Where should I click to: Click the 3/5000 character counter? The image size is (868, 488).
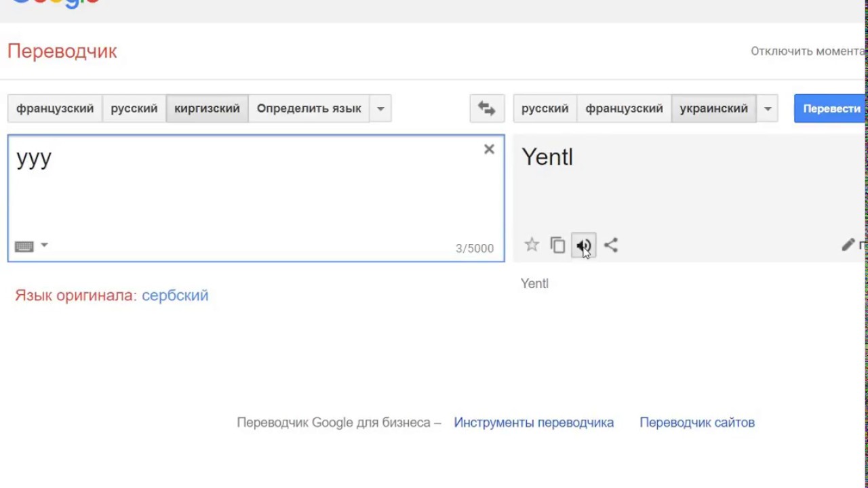pos(475,249)
